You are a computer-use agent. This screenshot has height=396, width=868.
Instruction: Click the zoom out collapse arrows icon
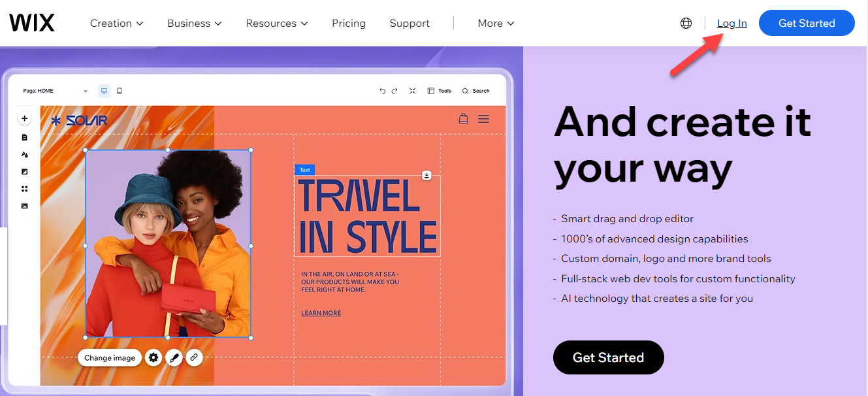click(412, 91)
